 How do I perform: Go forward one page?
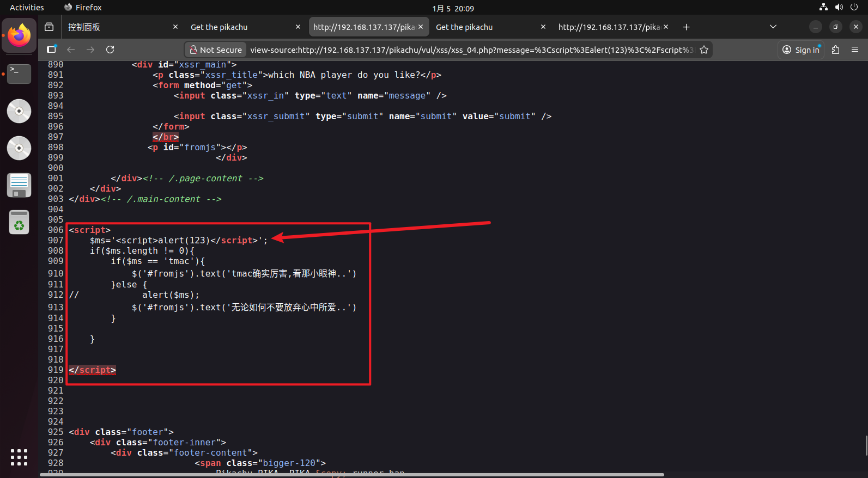[90, 50]
